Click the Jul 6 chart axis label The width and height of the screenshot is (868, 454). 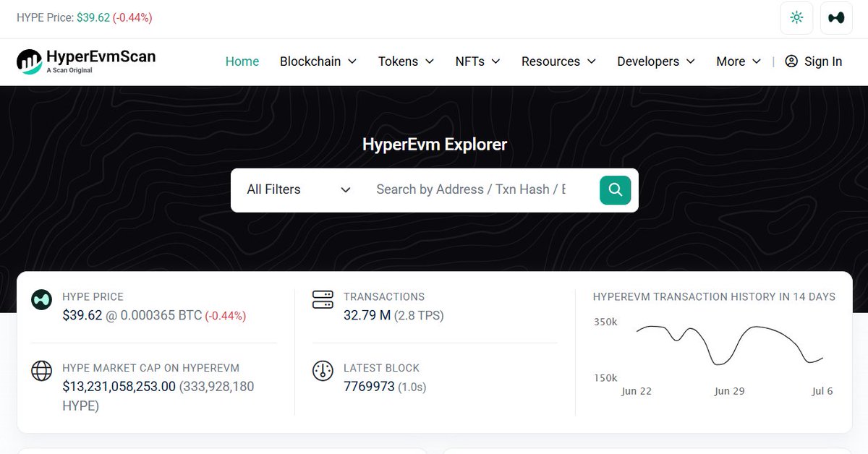pos(822,391)
